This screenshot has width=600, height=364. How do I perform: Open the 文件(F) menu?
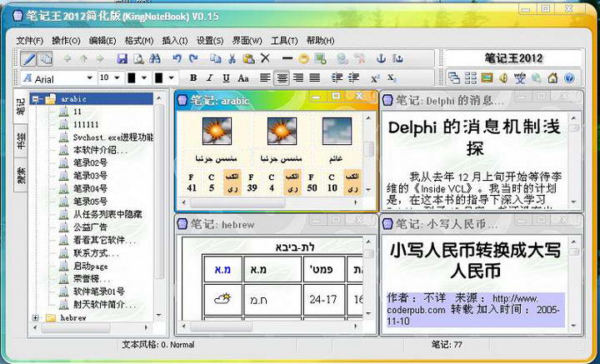tap(29, 41)
